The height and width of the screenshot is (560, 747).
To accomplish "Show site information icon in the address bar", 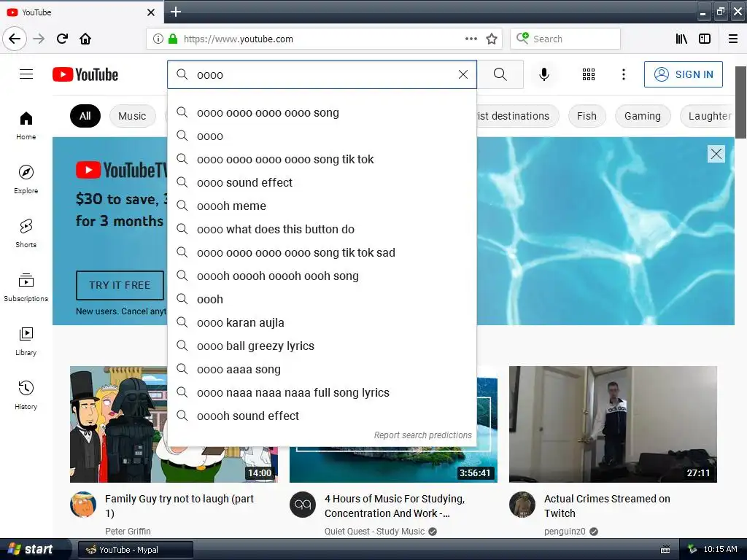I will click(158, 39).
